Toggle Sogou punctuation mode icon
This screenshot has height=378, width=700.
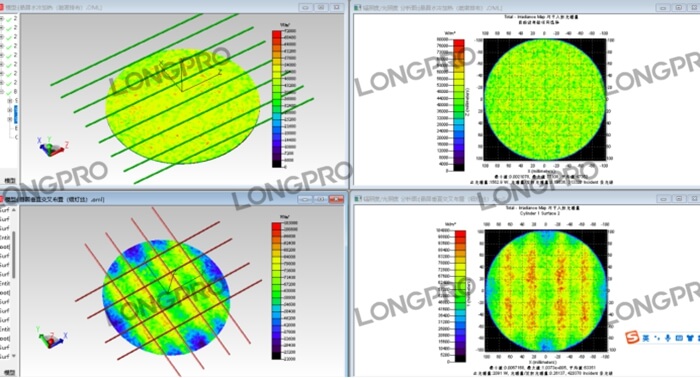(657, 338)
